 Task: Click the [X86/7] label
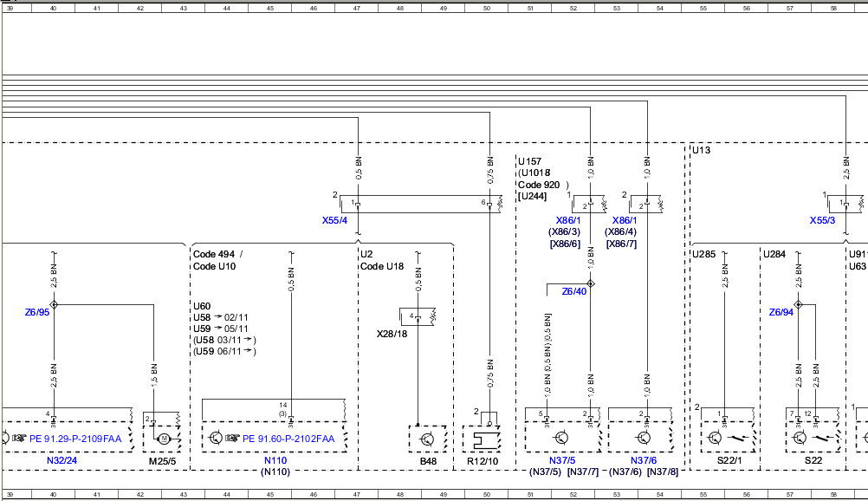pos(622,244)
